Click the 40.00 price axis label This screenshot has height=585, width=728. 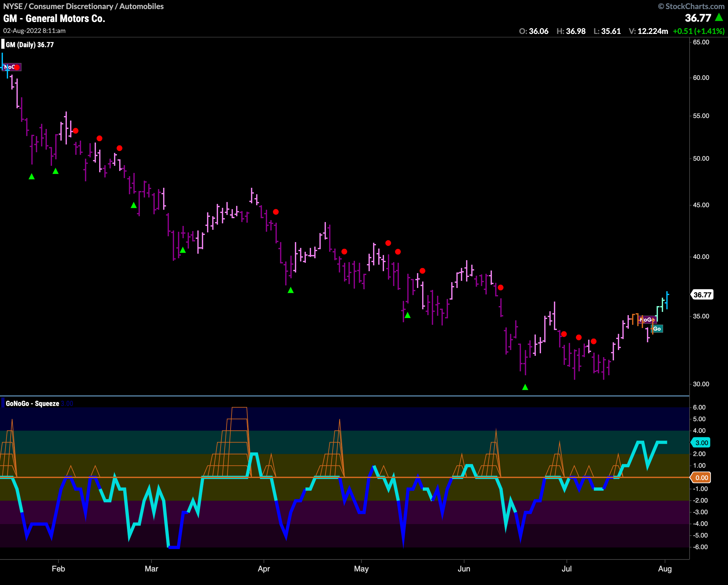click(x=701, y=257)
